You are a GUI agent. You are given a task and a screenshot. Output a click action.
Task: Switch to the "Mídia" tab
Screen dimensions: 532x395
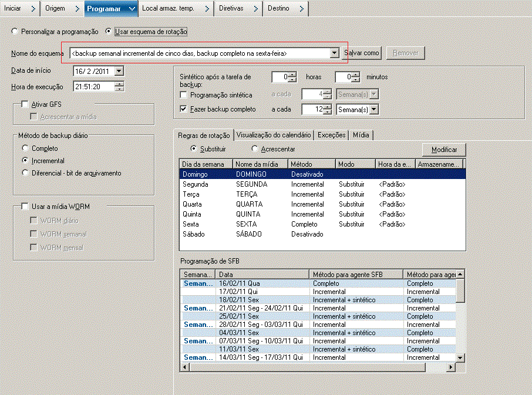(361, 135)
